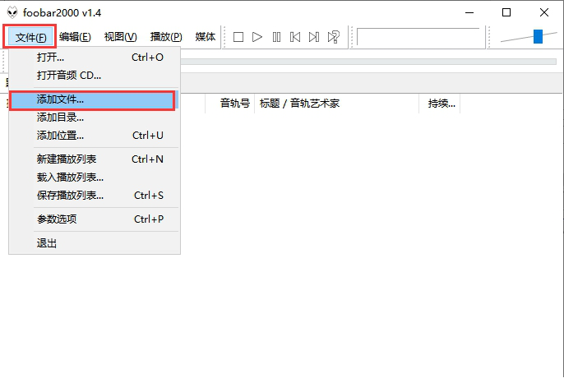The image size is (564, 392).
Task: Select 保存播放列表... menu entry
Action: click(95, 196)
